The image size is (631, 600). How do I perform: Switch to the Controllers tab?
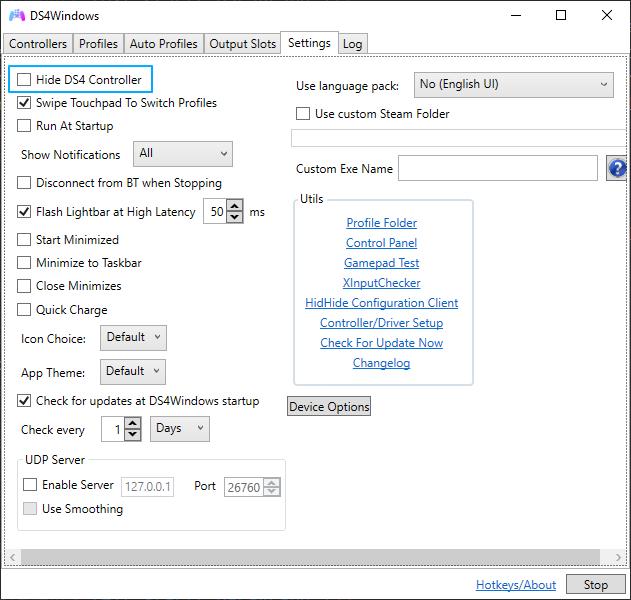click(x=38, y=44)
